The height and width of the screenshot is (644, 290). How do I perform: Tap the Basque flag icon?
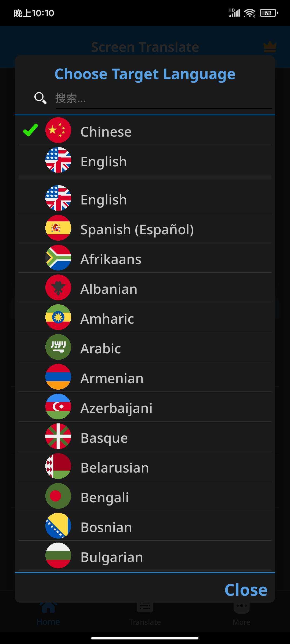pyautogui.click(x=58, y=436)
